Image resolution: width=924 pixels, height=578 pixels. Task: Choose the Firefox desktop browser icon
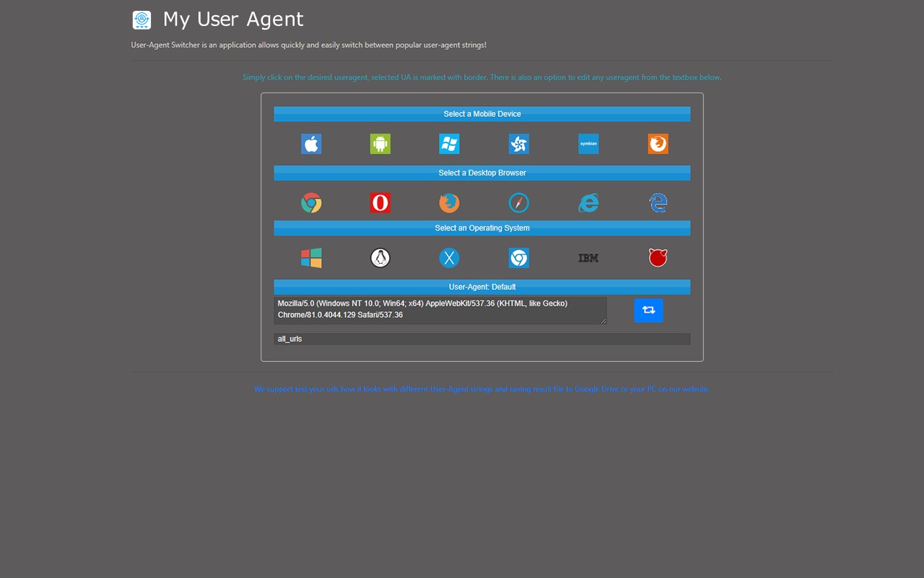[x=449, y=203]
